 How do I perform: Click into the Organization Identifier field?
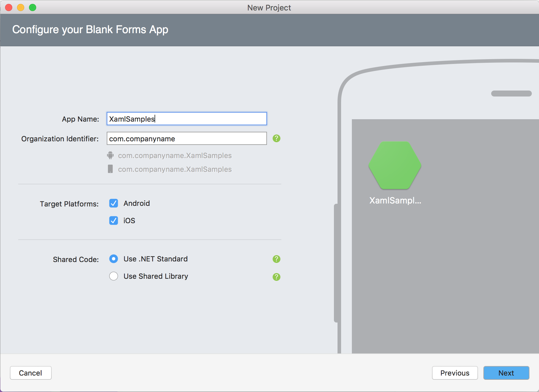pos(187,139)
